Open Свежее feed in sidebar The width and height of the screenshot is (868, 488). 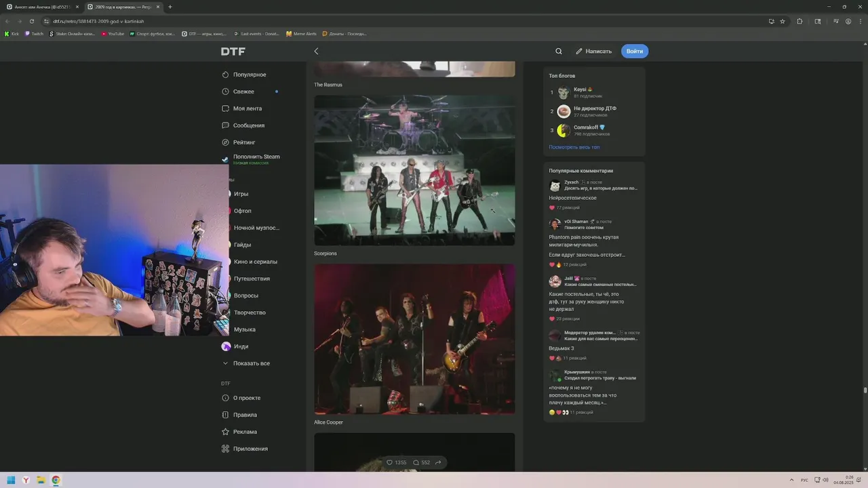coord(243,91)
